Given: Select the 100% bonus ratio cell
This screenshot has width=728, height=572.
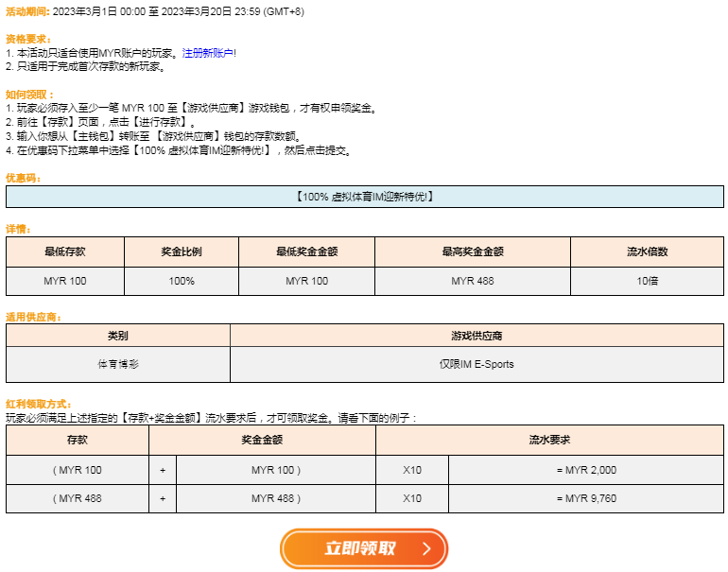Looking at the screenshot, I should (x=182, y=282).
